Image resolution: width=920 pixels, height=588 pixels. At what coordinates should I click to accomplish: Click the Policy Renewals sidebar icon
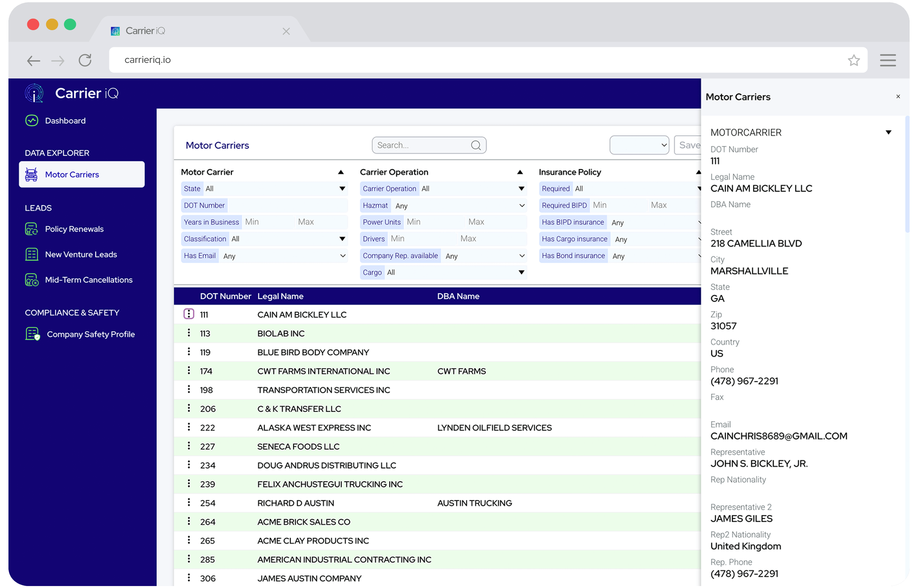click(x=31, y=229)
